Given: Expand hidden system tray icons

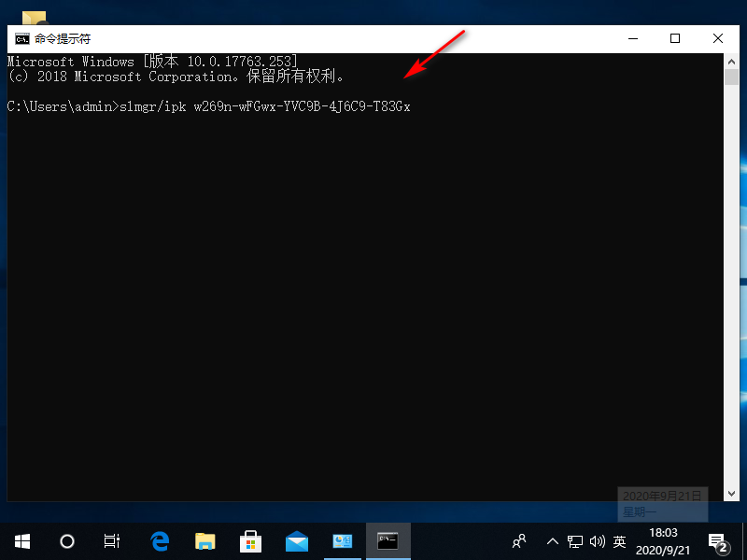Looking at the screenshot, I should coord(552,541).
